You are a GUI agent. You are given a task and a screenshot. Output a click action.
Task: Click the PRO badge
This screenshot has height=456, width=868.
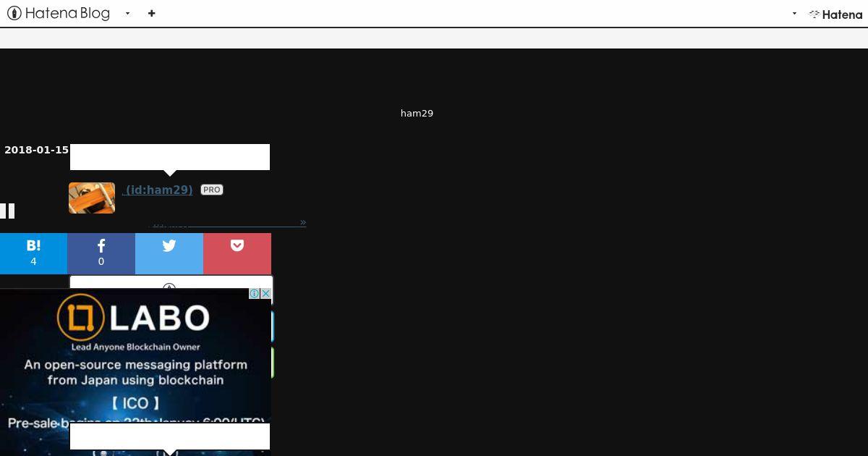tap(211, 190)
